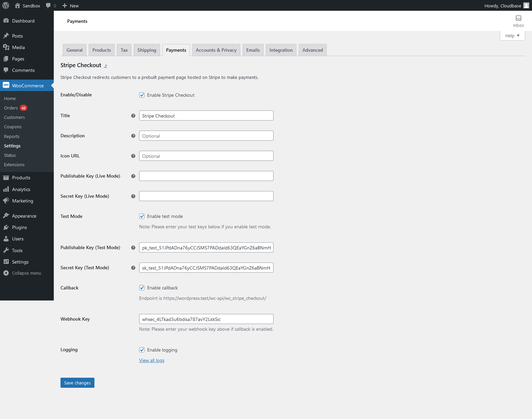Click the Pages icon in sidebar
This screenshot has height=419, width=532.
[6, 58]
